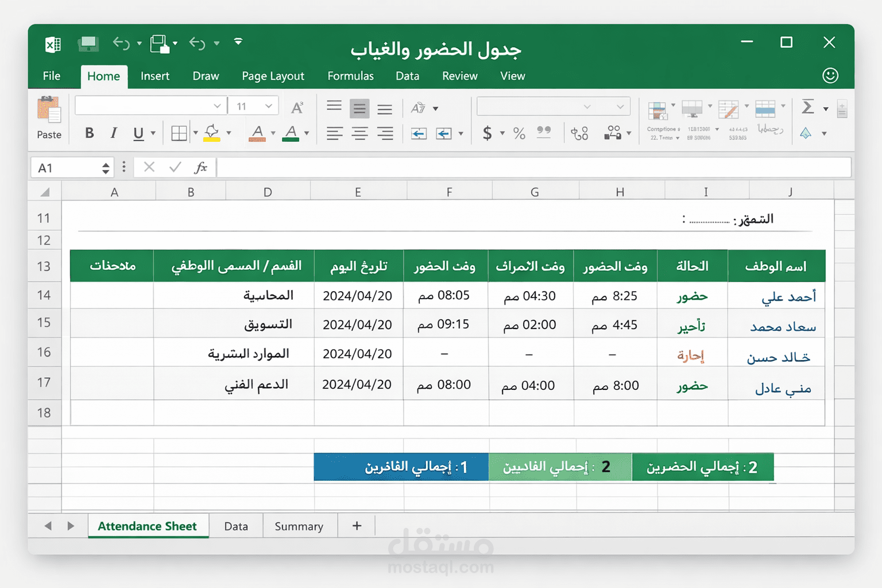
Task: Apply bold formatting from the Home ribbon
Action: point(89,133)
